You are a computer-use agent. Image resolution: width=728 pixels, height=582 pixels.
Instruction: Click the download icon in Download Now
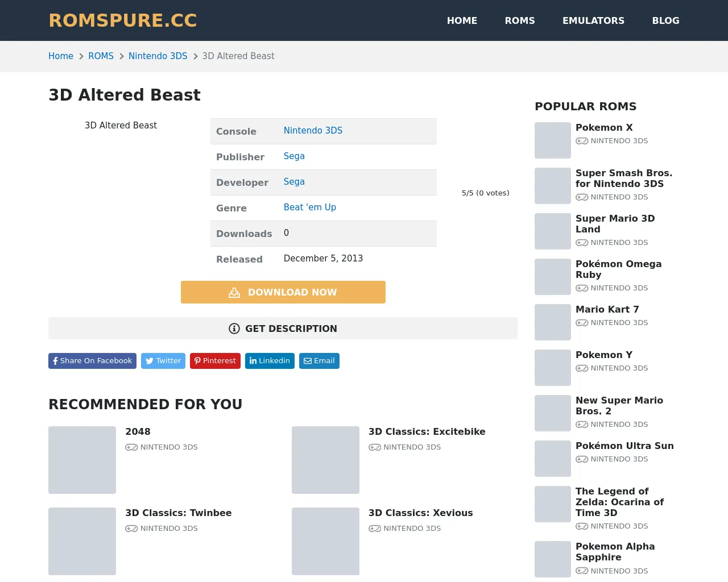pos(234,293)
